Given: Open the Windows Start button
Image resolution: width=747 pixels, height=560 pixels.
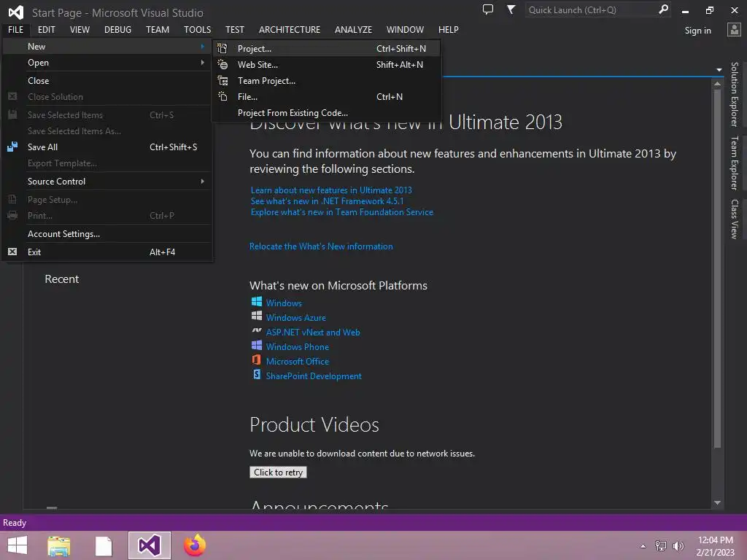Looking at the screenshot, I should coord(18,545).
